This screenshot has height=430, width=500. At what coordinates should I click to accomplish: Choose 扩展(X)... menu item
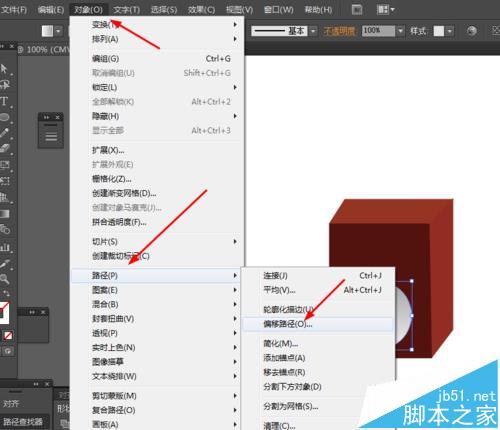157,150
